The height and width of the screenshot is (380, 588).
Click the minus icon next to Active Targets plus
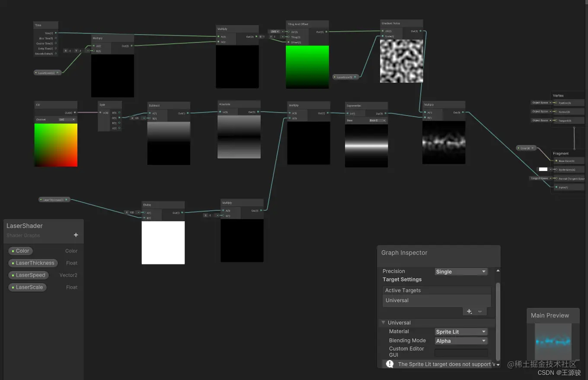(x=479, y=311)
